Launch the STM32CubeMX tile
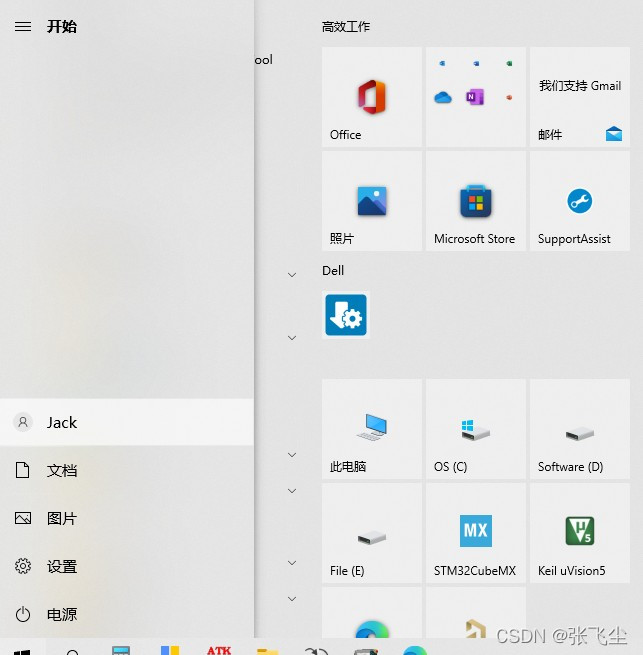 click(476, 533)
